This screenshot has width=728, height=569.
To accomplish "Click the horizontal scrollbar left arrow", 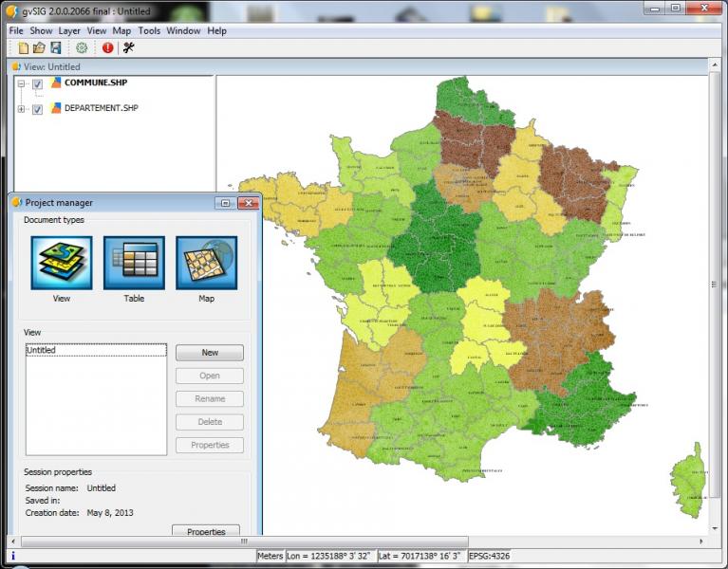I will tap(13, 541).
